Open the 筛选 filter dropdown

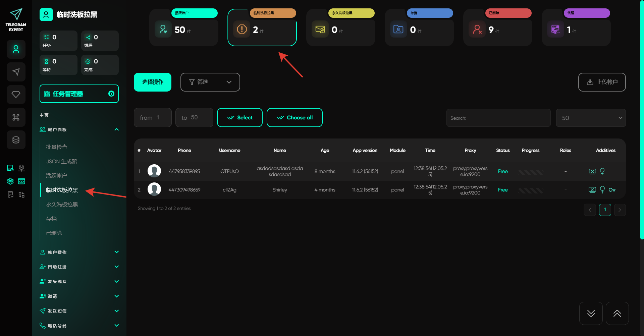[x=210, y=82]
